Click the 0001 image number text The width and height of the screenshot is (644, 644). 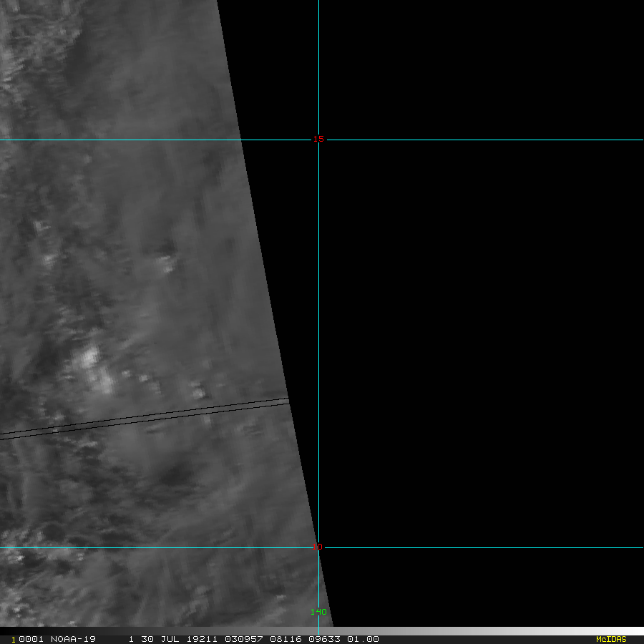[31, 639]
